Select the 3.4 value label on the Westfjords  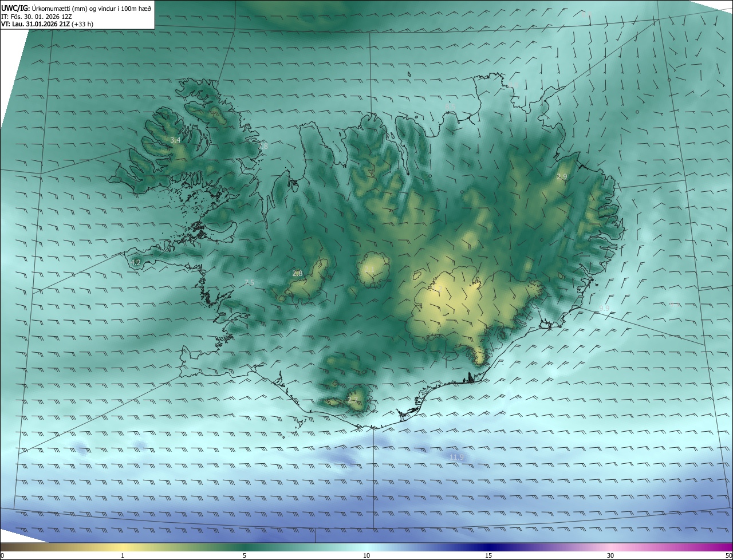point(175,140)
